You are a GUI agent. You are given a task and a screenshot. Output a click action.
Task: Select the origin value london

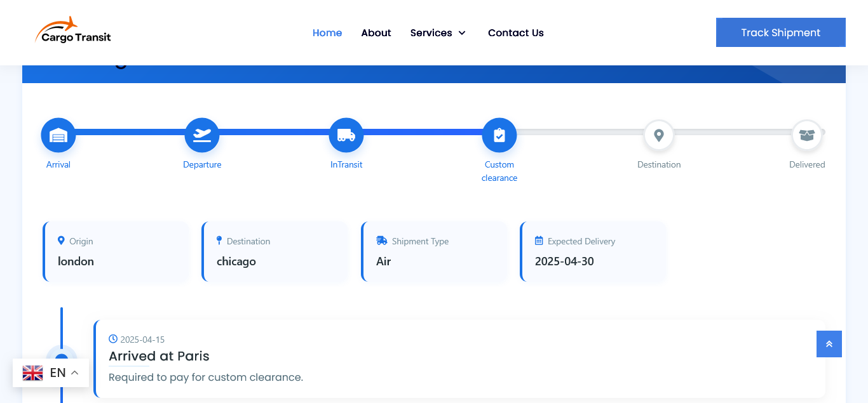[x=76, y=261]
